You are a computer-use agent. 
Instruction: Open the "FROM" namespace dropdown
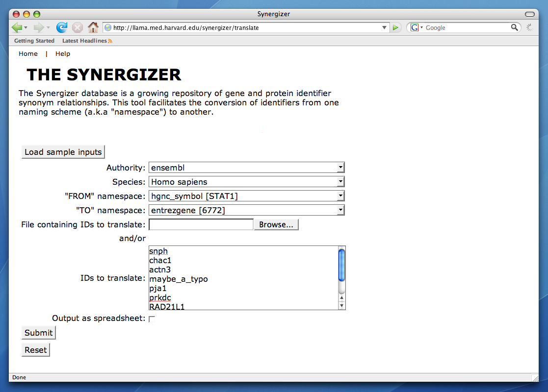click(x=246, y=196)
